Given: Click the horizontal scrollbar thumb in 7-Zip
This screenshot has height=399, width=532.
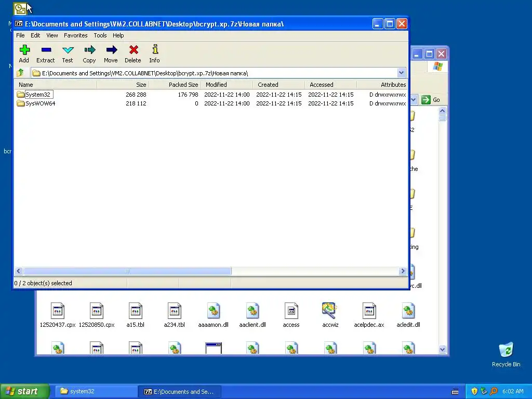Looking at the screenshot, I should coord(127,271).
